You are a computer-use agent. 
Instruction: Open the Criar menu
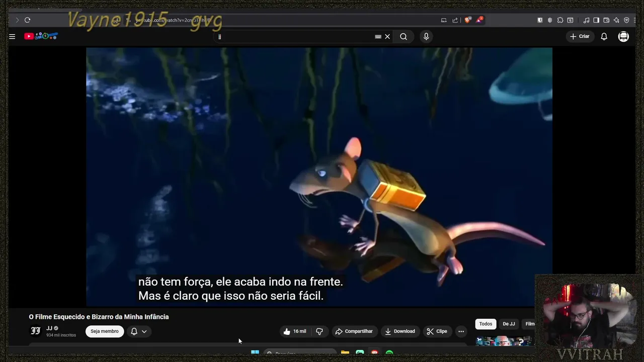point(580,36)
